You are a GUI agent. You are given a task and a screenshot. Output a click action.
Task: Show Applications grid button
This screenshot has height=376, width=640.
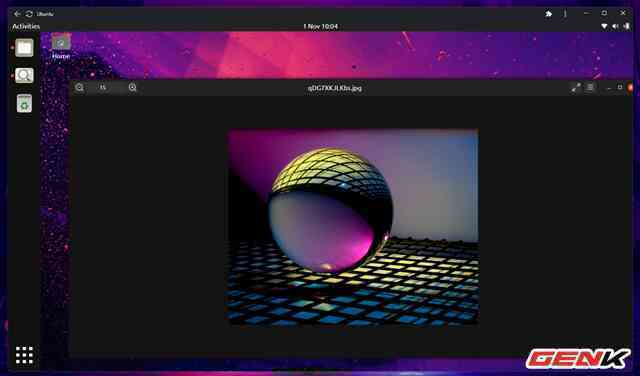point(24,355)
